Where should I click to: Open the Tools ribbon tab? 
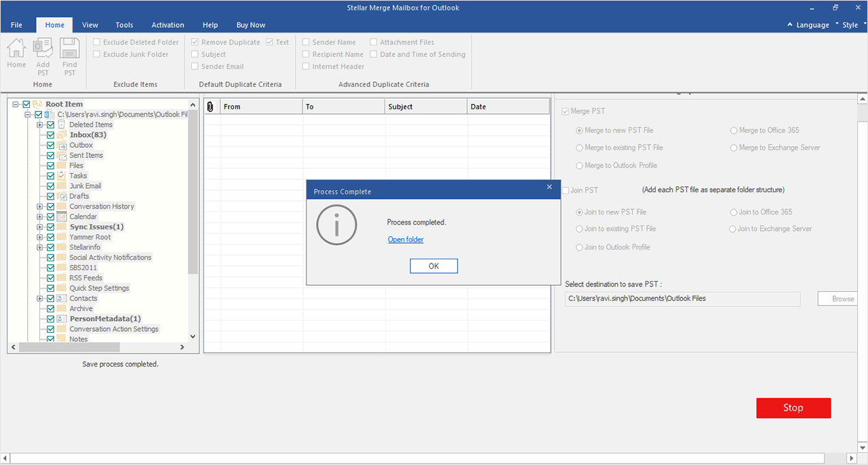tap(124, 25)
